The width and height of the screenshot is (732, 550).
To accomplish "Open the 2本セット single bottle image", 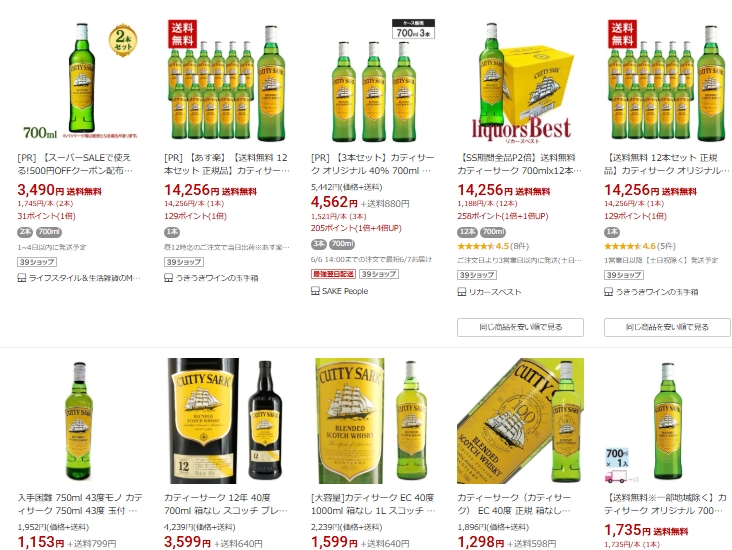I will [x=79, y=80].
